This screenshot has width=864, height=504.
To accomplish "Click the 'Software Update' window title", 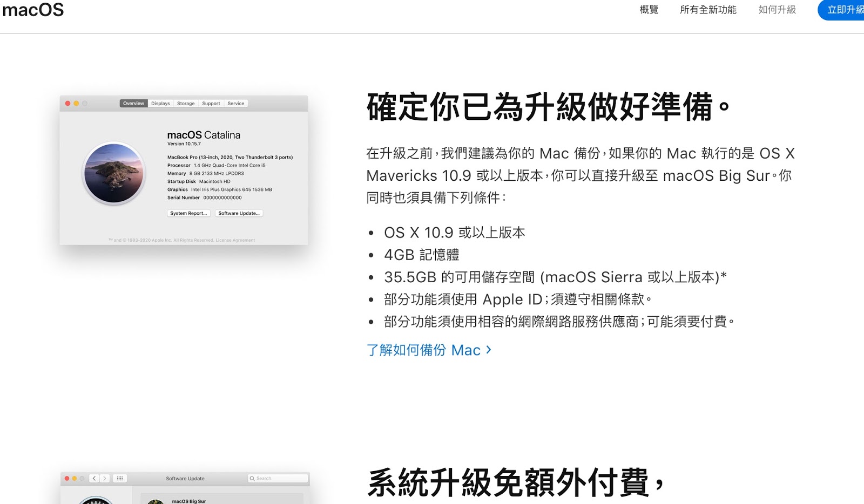I will (x=185, y=479).
